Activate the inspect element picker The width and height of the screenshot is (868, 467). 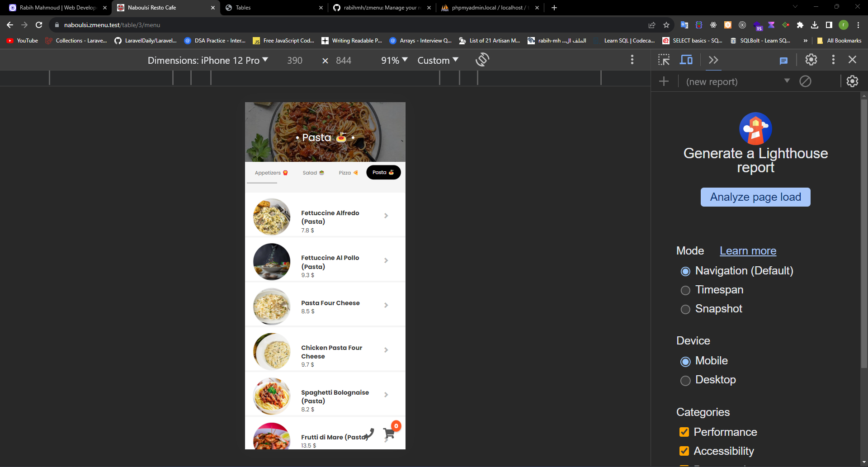coord(664,60)
